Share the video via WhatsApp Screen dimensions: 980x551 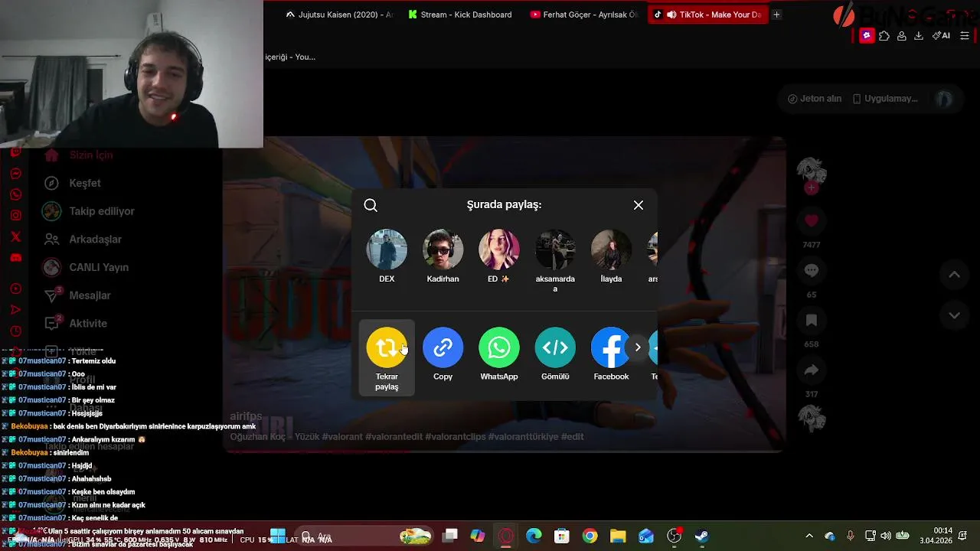pyautogui.click(x=499, y=347)
